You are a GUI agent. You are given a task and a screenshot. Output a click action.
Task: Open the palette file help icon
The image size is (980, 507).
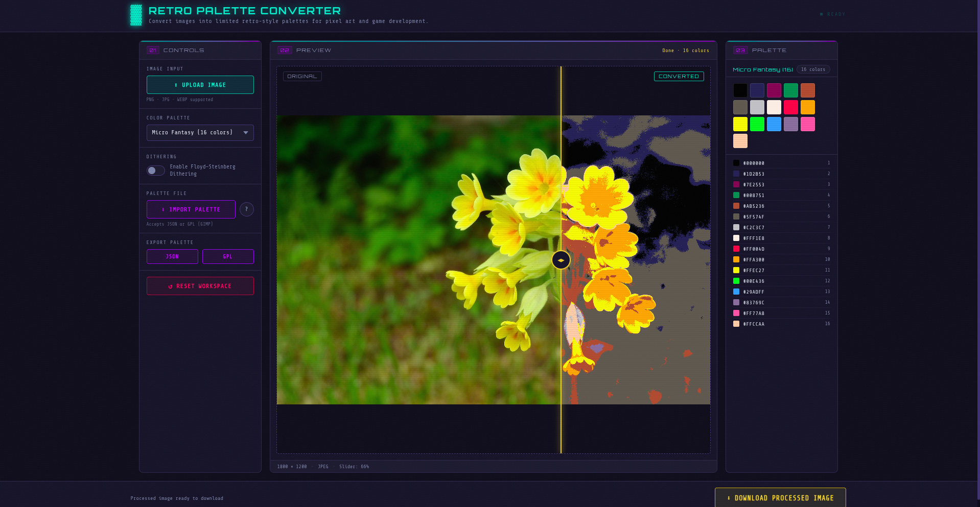click(x=247, y=209)
